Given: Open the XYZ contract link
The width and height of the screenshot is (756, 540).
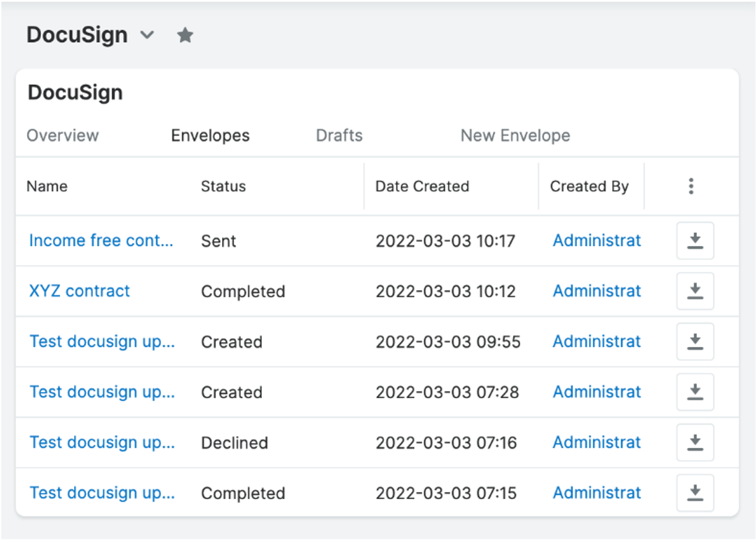Looking at the screenshot, I should (x=79, y=291).
